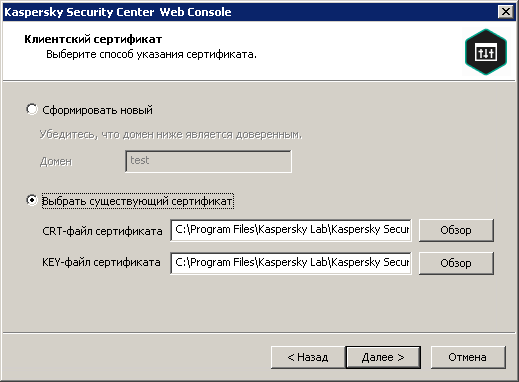The image size is (519, 382).
Task: Click the "CRT-файл сертификата" label
Action: point(102,231)
